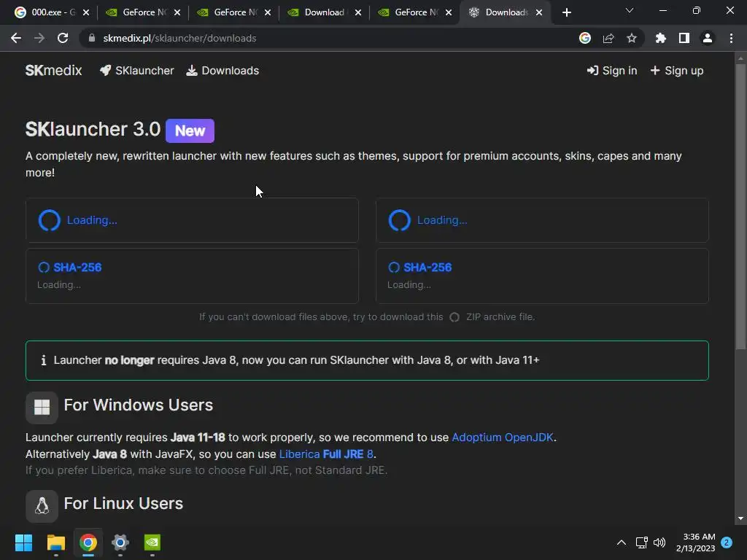The image size is (747, 560).
Task: Click the Linux penguin section icon
Action: [x=42, y=506]
